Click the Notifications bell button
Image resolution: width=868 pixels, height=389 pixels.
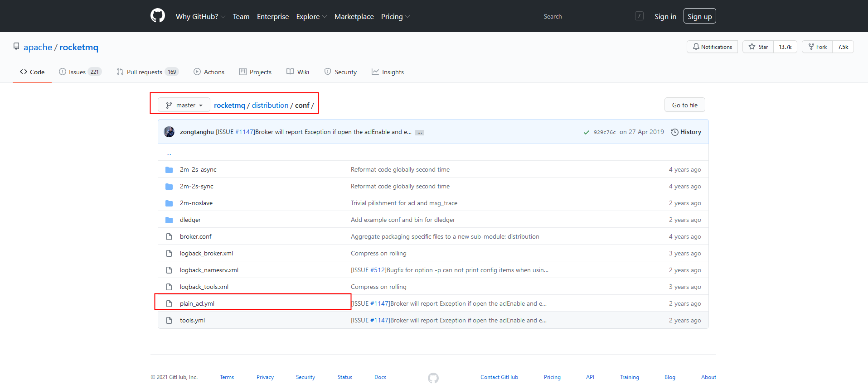712,47
